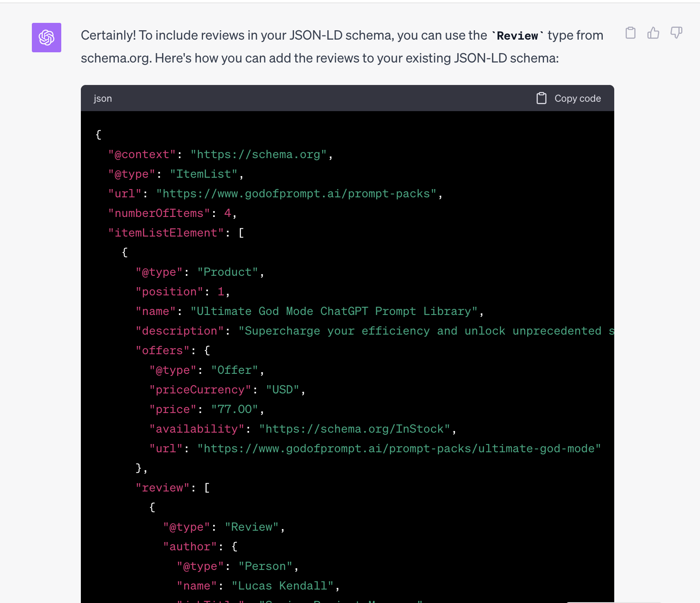
Task: Click the "Lucas Kendall" author name
Action: (283, 586)
